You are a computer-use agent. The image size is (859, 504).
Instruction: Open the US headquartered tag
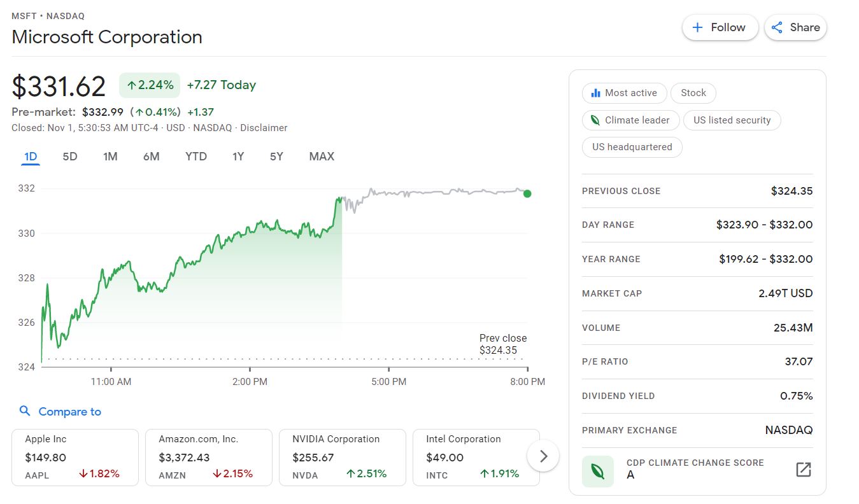point(632,147)
